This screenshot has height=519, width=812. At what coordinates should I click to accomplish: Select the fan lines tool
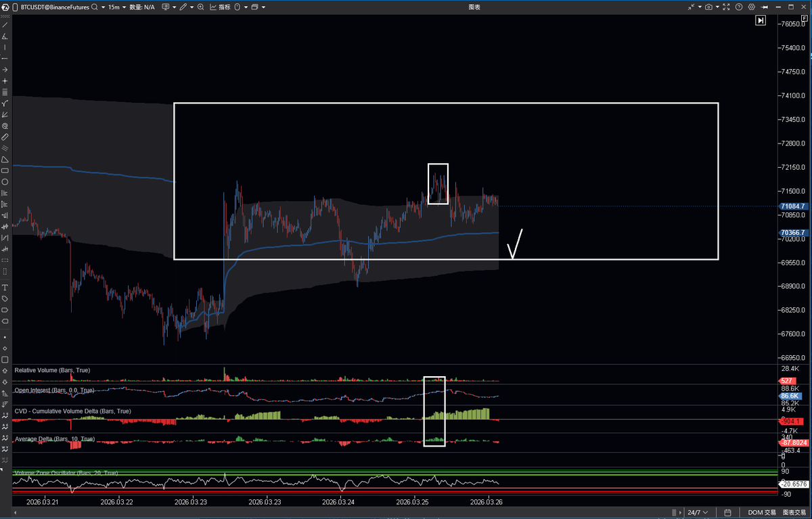pyautogui.click(x=5, y=114)
